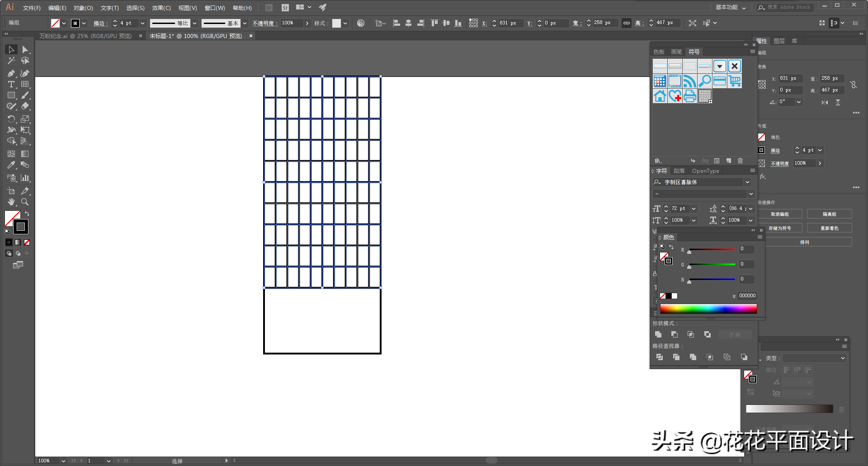Select the Type tool
The image size is (868, 466).
pyautogui.click(x=11, y=85)
